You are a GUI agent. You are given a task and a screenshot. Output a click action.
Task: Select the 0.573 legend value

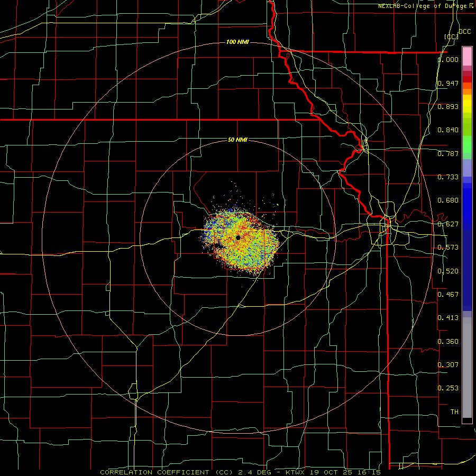pyautogui.click(x=448, y=248)
